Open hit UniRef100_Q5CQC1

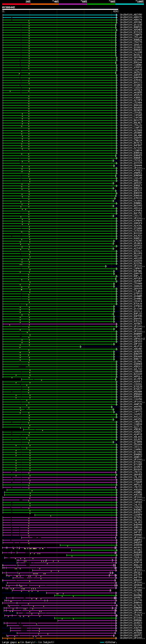131,572
